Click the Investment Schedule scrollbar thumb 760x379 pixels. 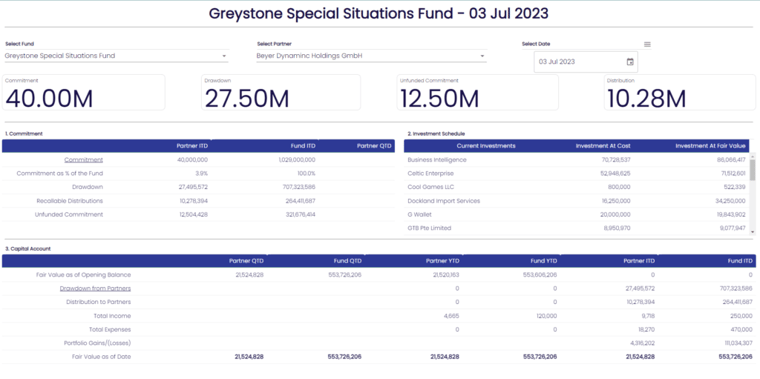pyautogui.click(x=752, y=170)
